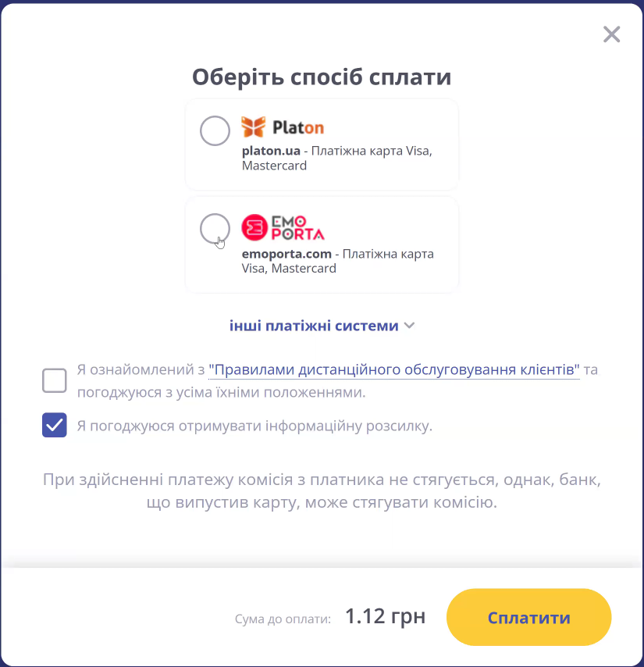Check the rules agreement checkbox
Viewport: 644px width, 667px height.
coord(54,380)
